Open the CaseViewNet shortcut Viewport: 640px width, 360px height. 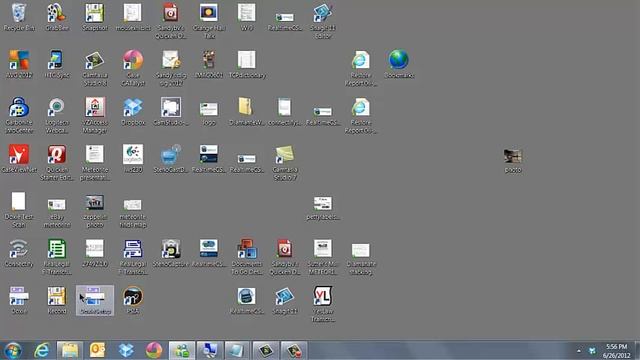(19, 159)
